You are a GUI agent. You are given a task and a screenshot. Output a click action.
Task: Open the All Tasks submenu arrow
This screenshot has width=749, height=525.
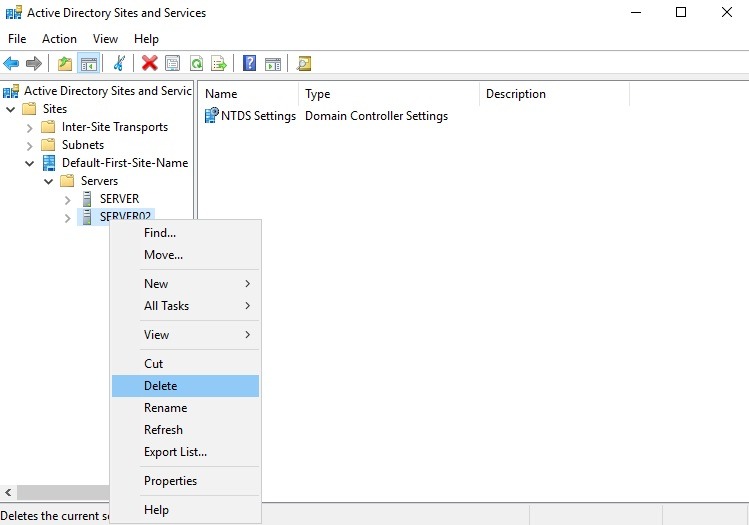coord(247,306)
